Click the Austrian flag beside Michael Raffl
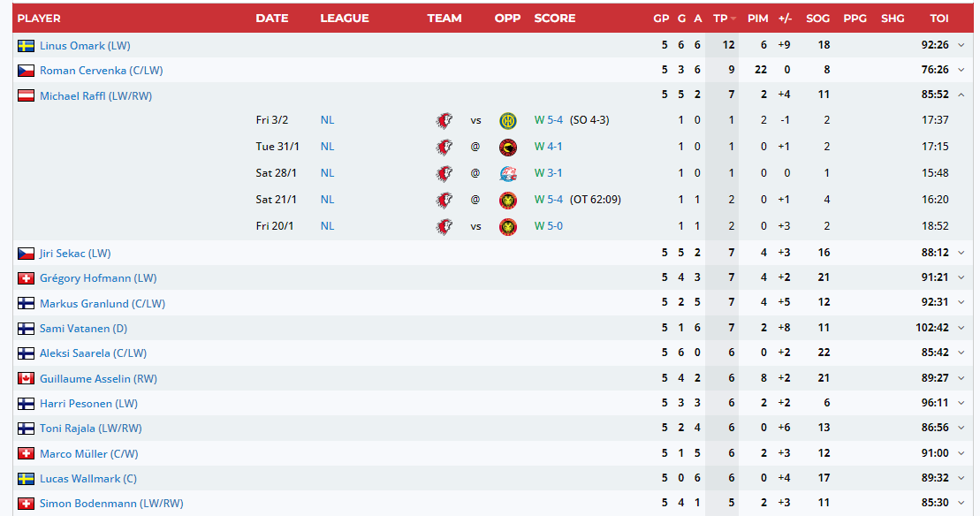The width and height of the screenshot is (980, 516). (x=26, y=96)
